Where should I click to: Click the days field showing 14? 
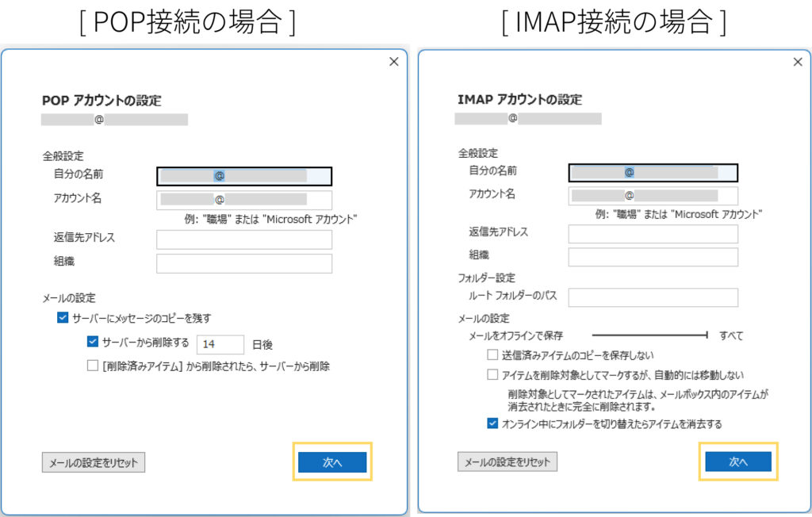(220, 344)
